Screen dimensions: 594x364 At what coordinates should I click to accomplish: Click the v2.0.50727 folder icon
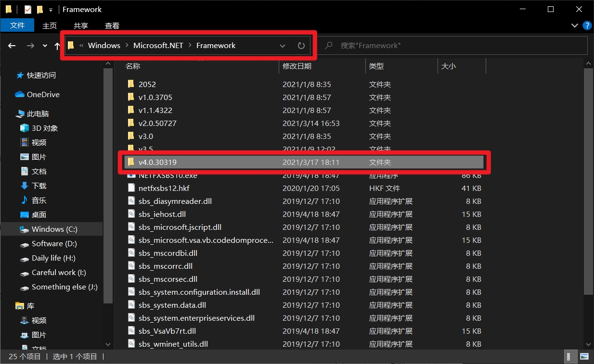click(x=131, y=123)
